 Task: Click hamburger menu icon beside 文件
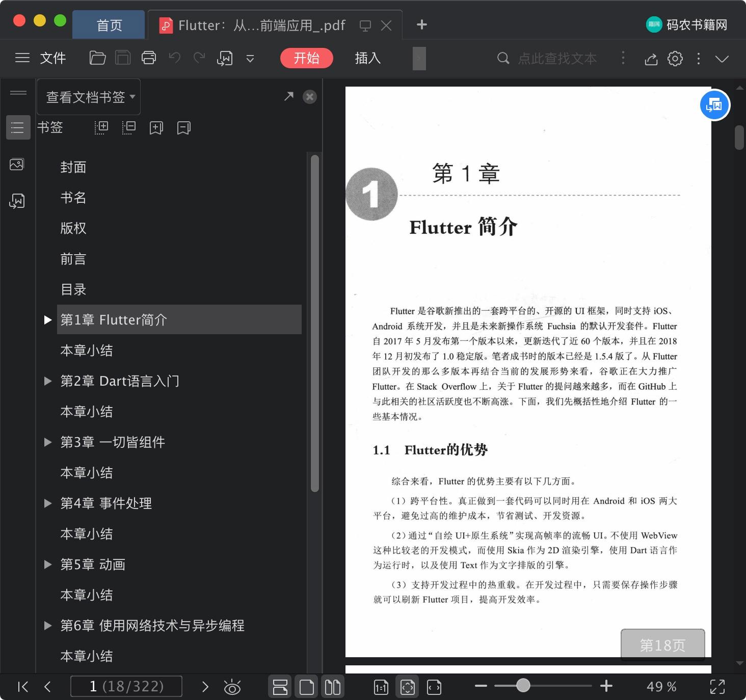pos(22,58)
